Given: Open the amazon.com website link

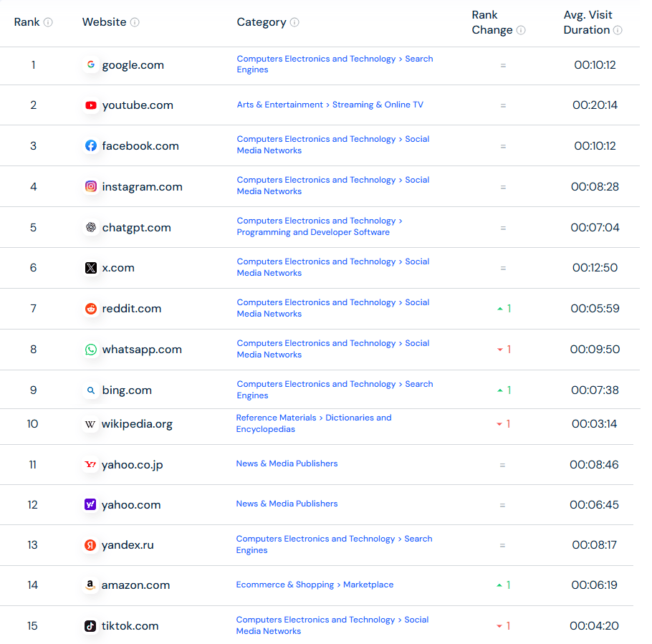Looking at the screenshot, I should point(135,585).
